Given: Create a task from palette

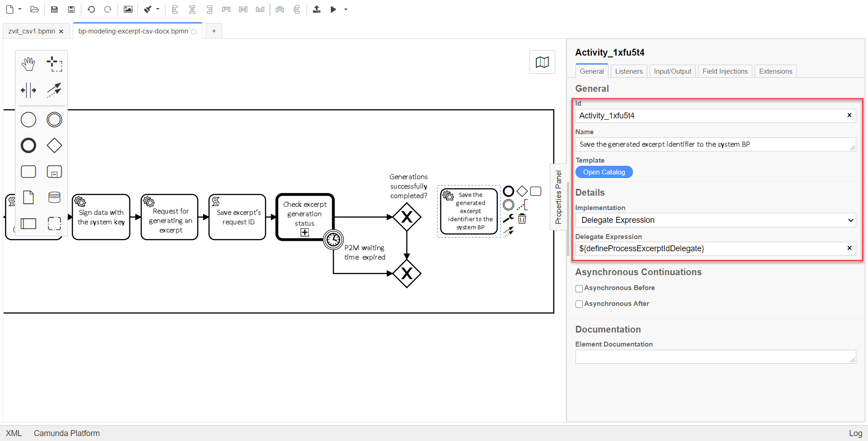Looking at the screenshot, I should click(x=28, y=172).
